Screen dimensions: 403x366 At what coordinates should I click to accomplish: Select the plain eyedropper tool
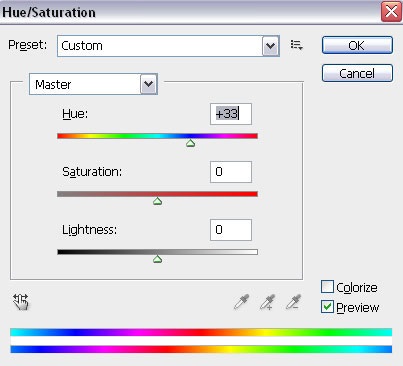coord(242,302)
